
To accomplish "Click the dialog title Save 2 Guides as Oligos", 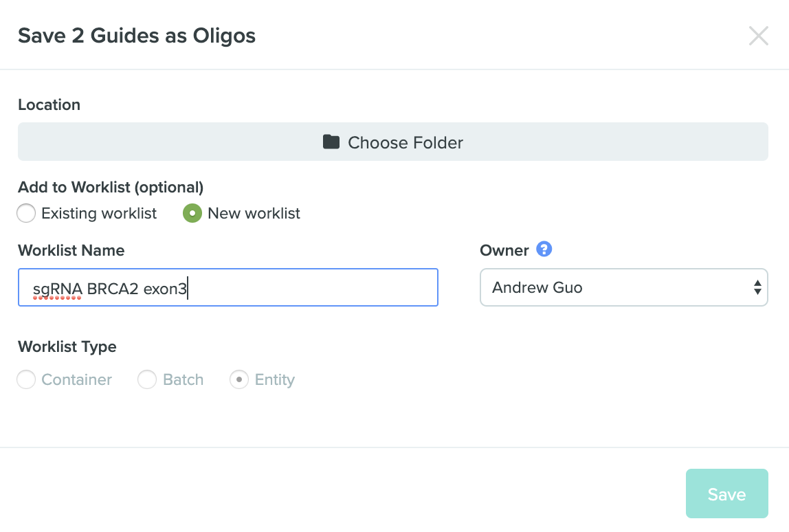I will (x=137, y=36).
